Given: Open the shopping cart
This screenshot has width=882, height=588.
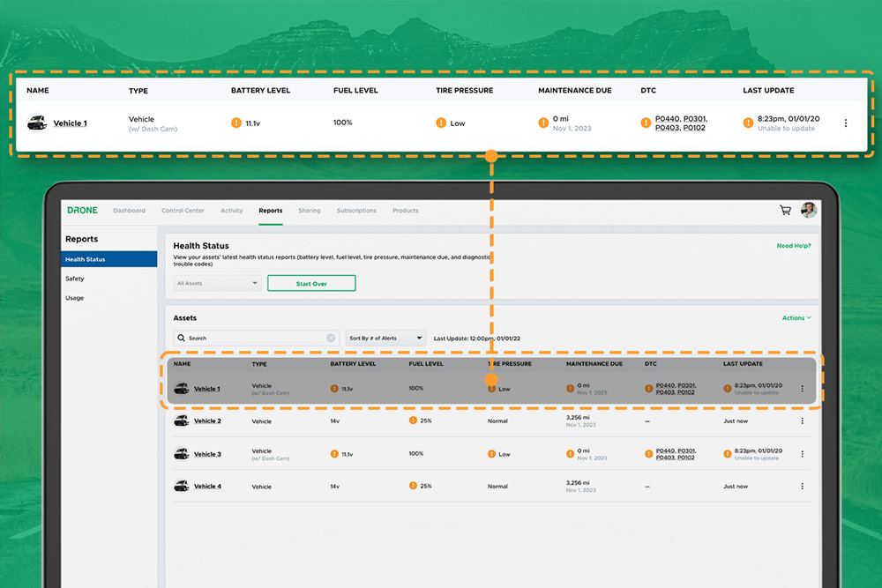Looking at the screenshot, I should point(784,210).
